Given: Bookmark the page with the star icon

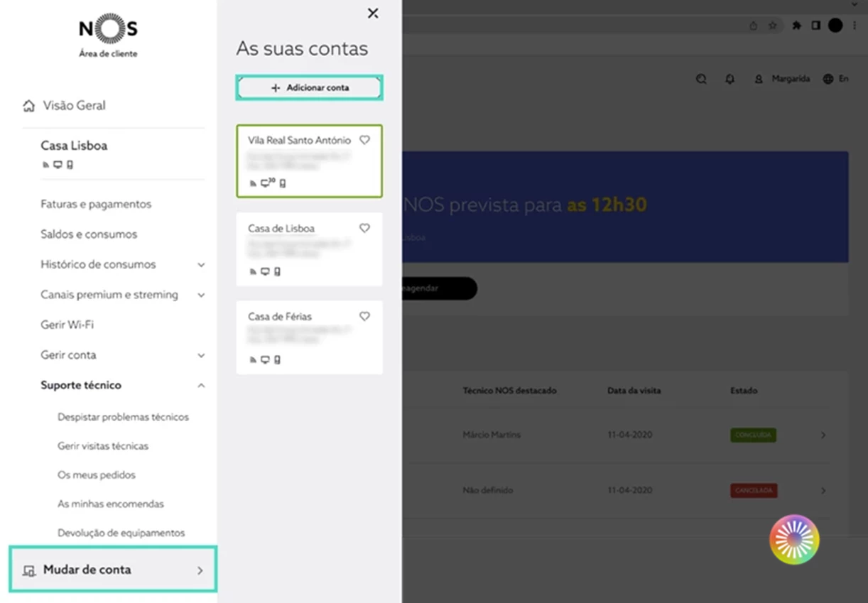Looking at the screenshot, I should (773, 26).
